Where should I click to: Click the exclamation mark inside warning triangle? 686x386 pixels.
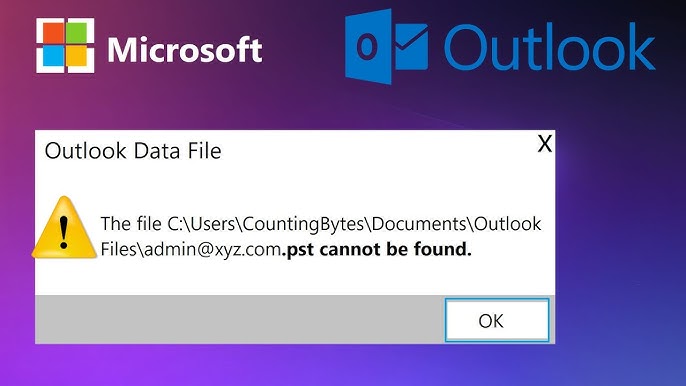(x=64, y=233)
